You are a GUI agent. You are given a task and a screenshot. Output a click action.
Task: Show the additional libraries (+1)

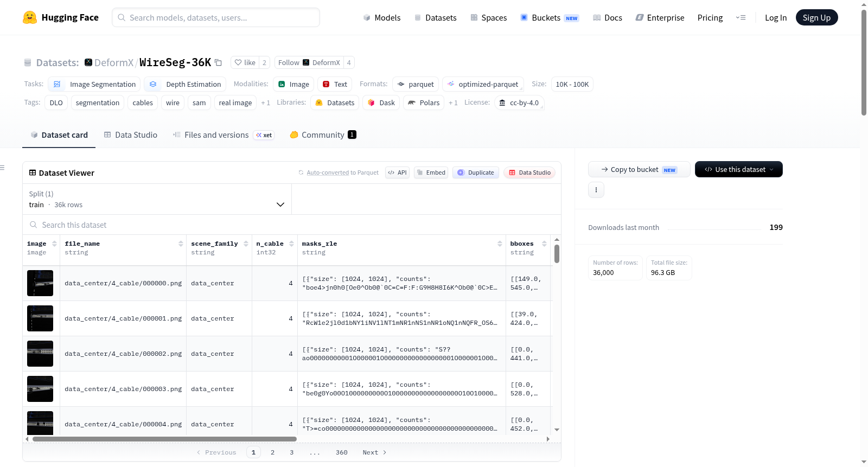coord(453,103)
